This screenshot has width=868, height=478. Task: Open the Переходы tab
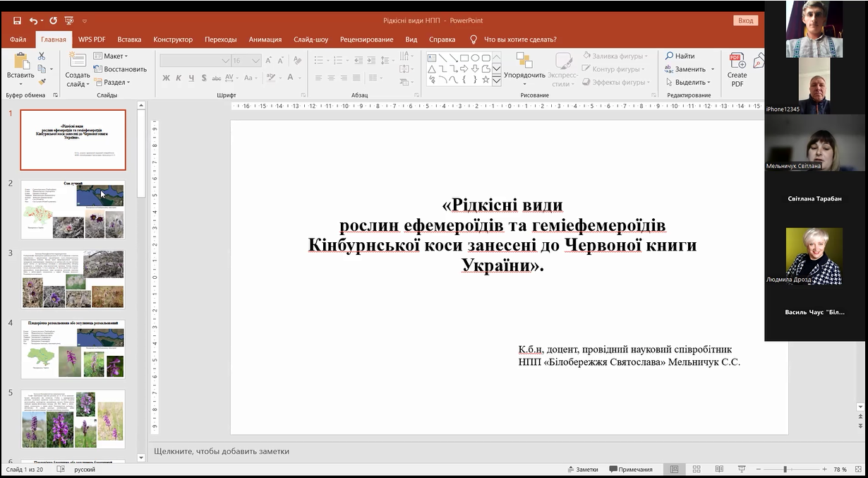[220, 40]
